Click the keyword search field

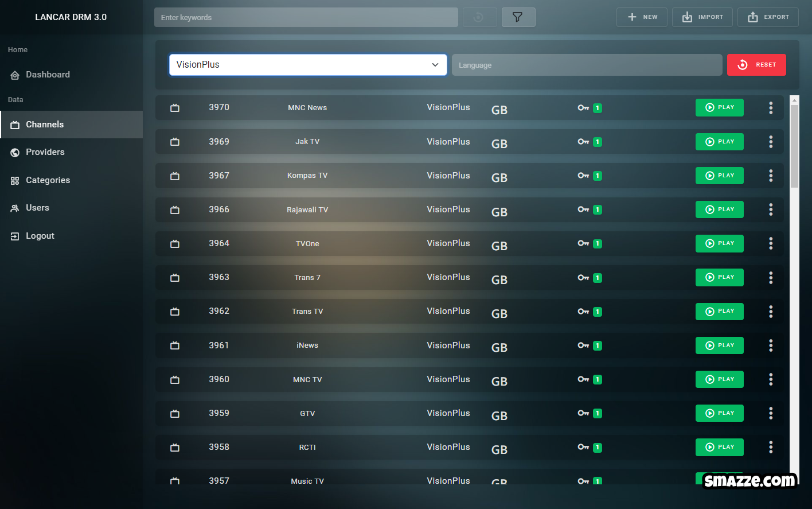tap(306, 17)
